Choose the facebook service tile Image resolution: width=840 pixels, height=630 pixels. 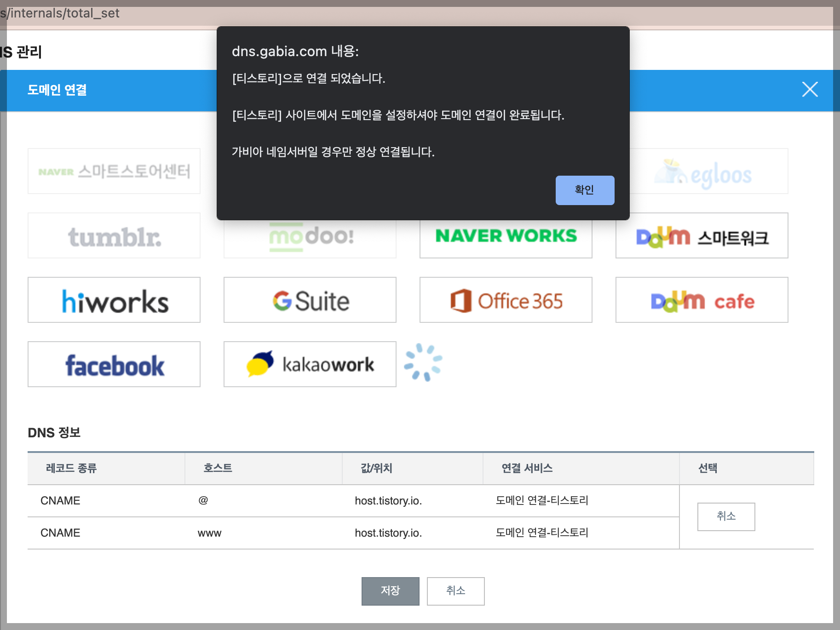tap(114, 364)
